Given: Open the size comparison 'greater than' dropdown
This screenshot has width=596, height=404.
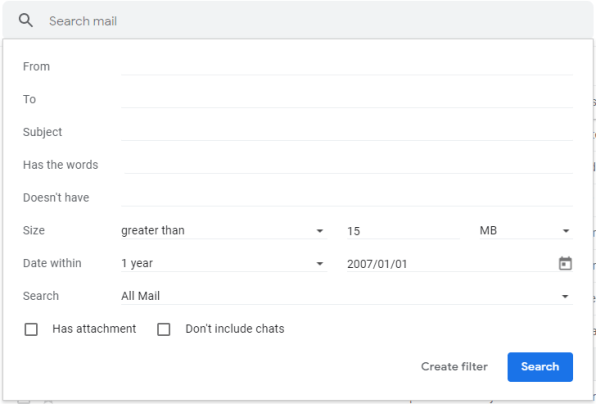Looking at the screenshot, I should 224,231.
